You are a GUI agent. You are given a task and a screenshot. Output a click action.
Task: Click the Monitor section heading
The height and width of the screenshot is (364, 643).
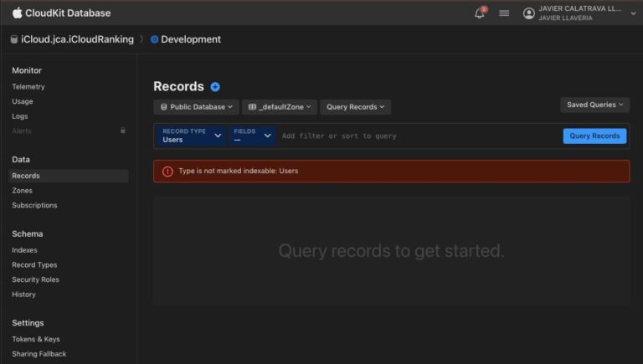click(27, 70)
